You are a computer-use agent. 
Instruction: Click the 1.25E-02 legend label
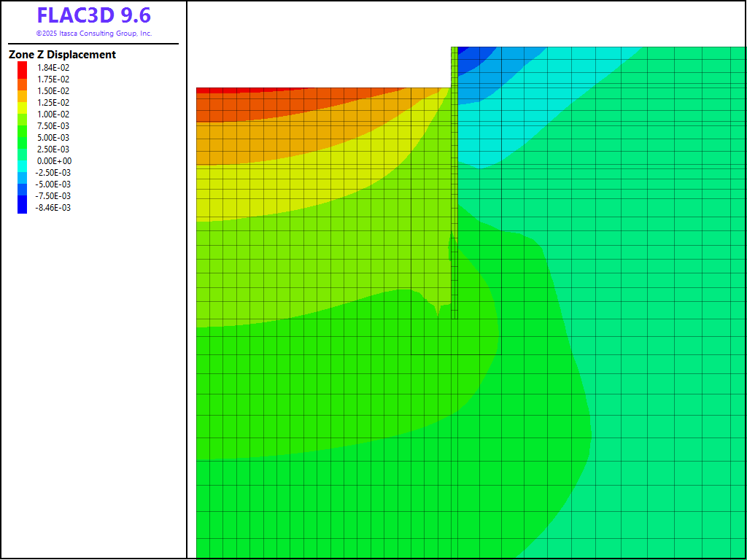coord(54,103)
